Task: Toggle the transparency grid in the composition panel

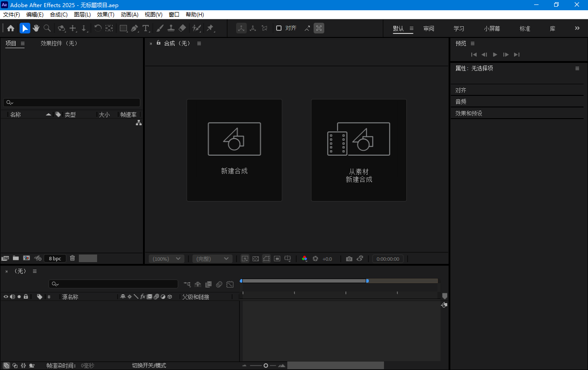Action: (x=256, y=259)
